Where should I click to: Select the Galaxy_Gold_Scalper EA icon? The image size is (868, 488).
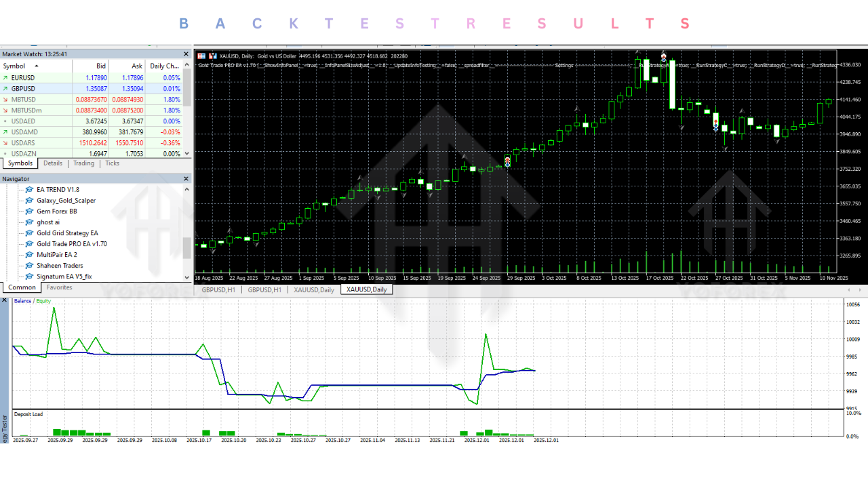click(x=30, y=200)
